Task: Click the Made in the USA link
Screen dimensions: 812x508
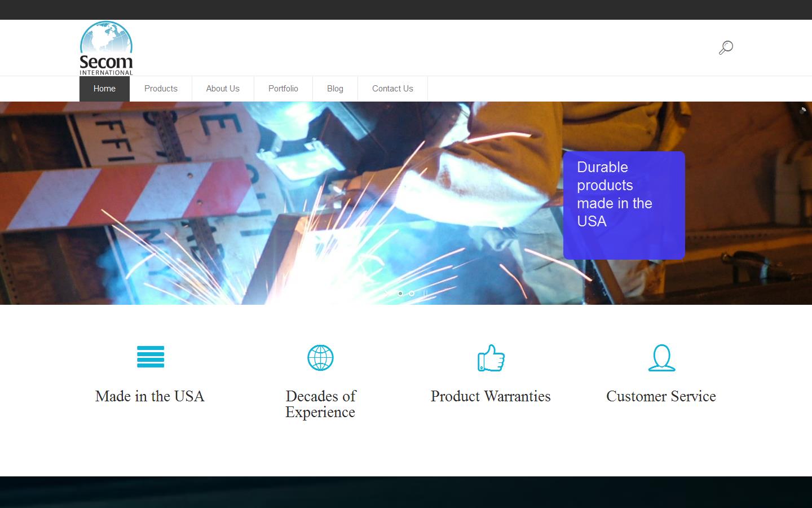Action: pos(150,397)
